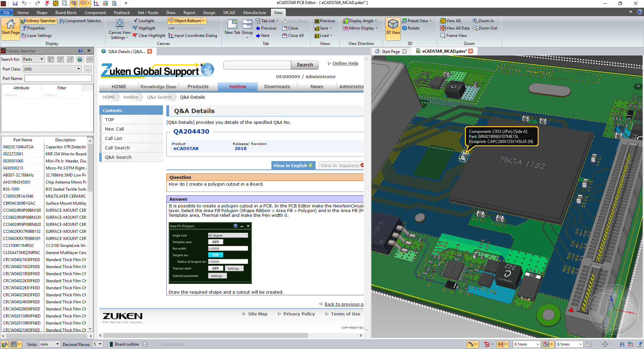This screenshot has width=644, height=349.
Task: Close the Q&A Details tab
Action: 150,51
